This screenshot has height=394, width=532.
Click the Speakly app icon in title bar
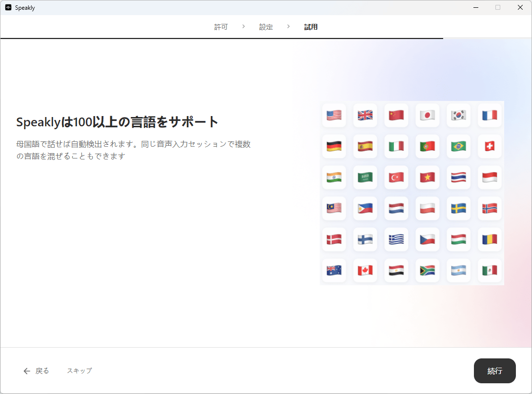[8, 8]
